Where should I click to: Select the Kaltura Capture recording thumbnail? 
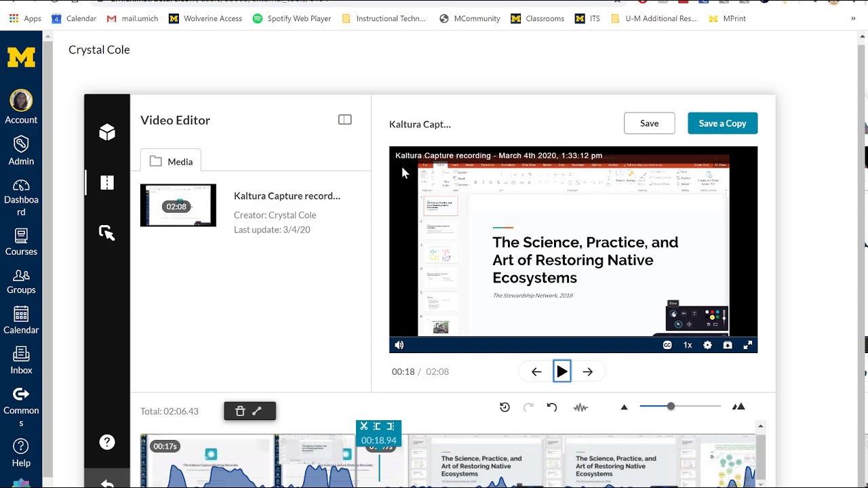point(178,205)
